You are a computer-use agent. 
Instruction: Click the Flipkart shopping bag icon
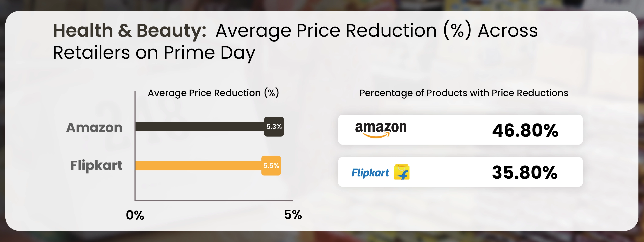pyautogui.click(x=402, y=172)
